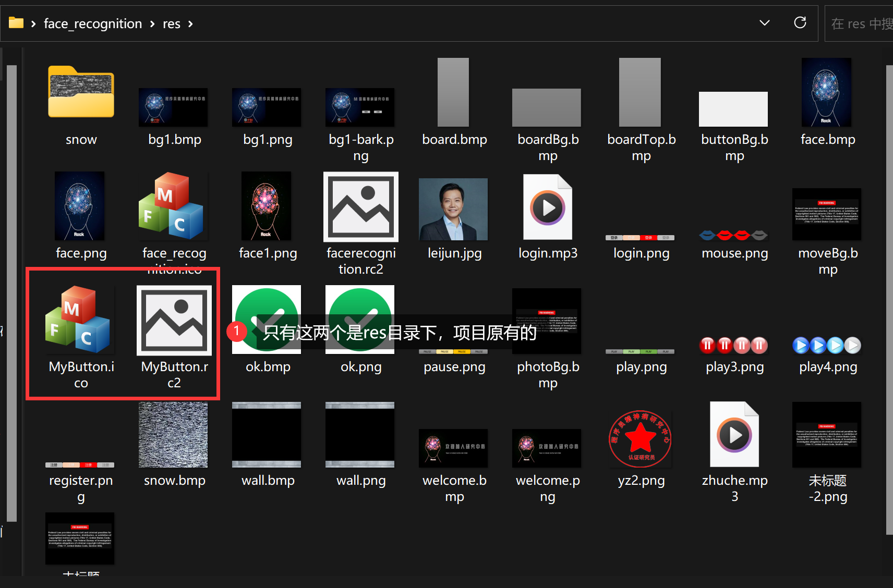Select the face1.png image
This screenshot has height=588, width=893.
pos(267,206)
